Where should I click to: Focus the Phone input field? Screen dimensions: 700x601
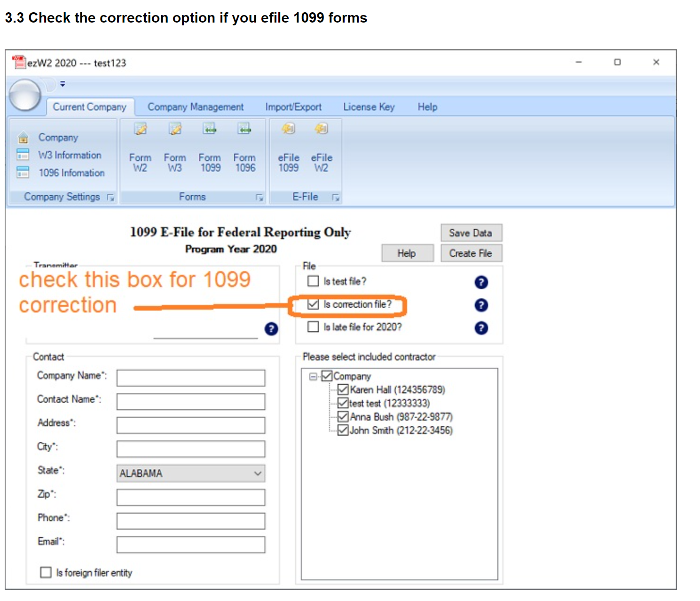[191, 521]
